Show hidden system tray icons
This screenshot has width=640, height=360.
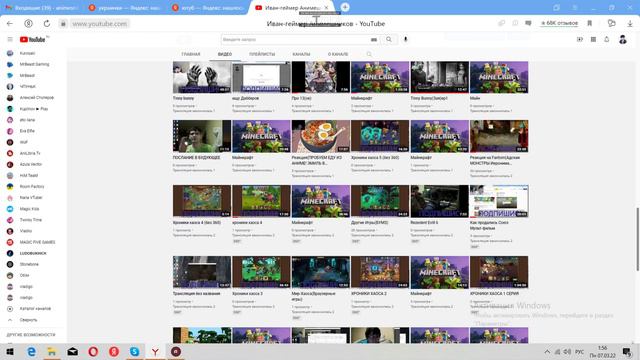[x=547, y=351]
